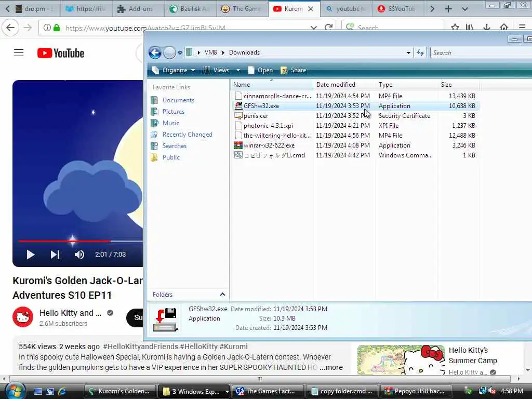The width and height of the screenshot is (532, 399).
Task: Open the Organize menu
Action: [174, 70]
